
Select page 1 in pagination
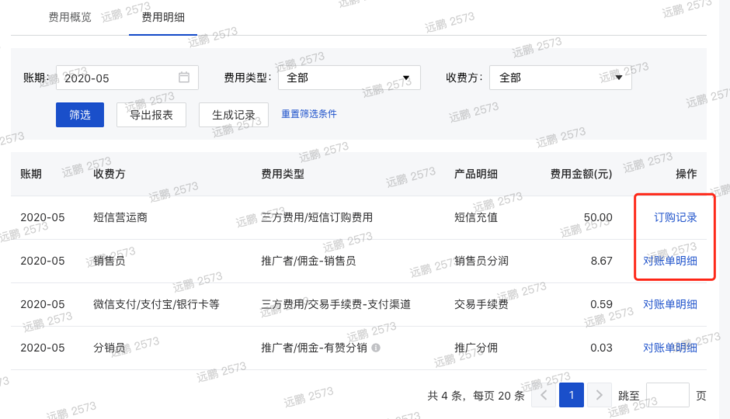tap(570, 395)
